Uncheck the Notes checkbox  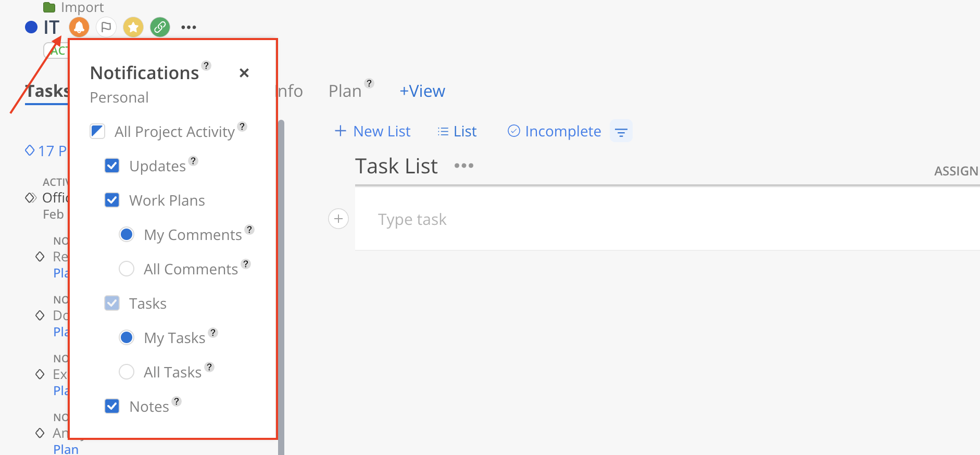[112, 406]
